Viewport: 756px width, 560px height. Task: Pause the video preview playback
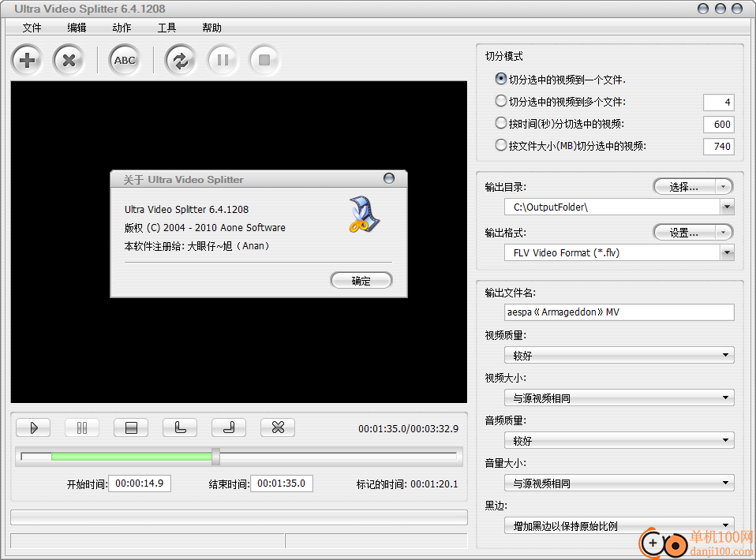click(82, 427)
